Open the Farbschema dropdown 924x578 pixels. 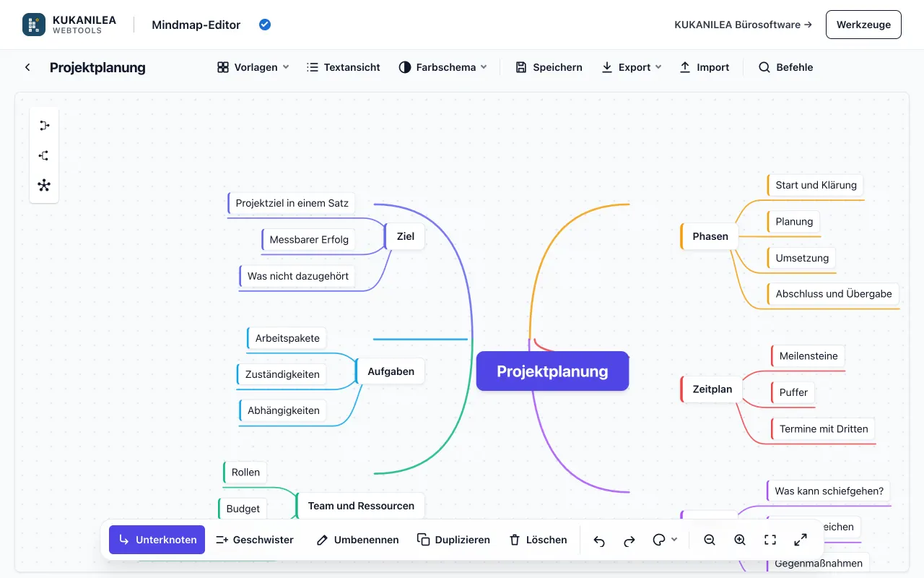point(443,67)
